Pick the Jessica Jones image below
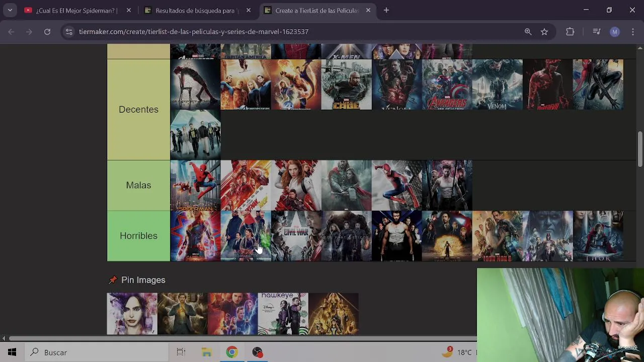Viewport: 644px width, 362px height. tap(132, 314)
